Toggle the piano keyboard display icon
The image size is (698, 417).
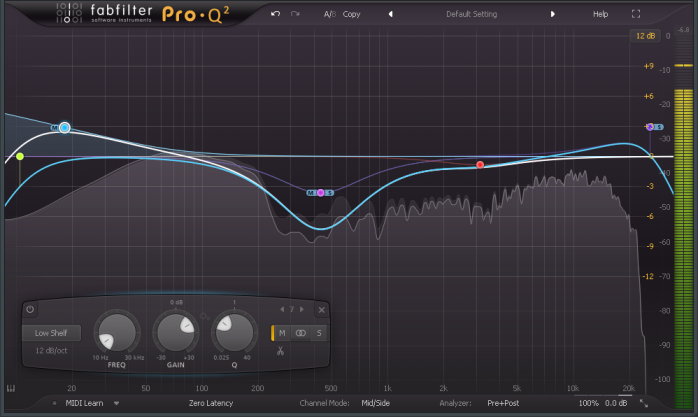click(11, 388)
